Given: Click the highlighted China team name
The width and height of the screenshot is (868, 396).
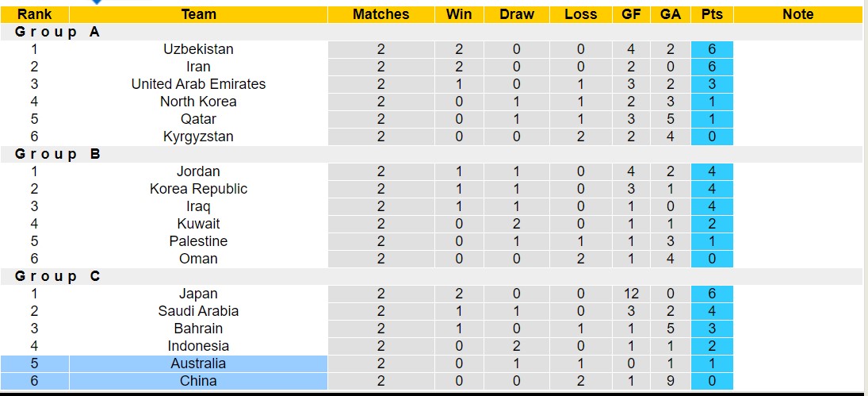Looking at the screenshot, I should pos(198,381).
